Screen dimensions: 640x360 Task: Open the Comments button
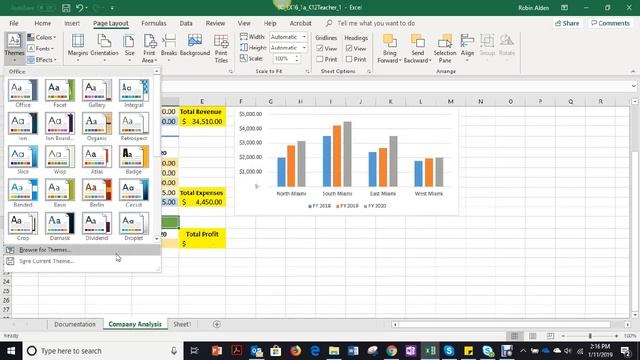(610, 23)
